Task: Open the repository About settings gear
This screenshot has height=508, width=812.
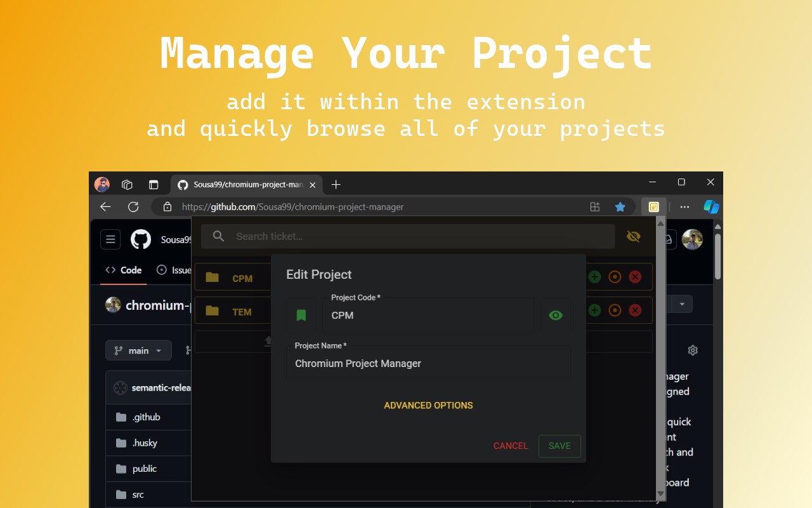Action: tap(693, 350)
